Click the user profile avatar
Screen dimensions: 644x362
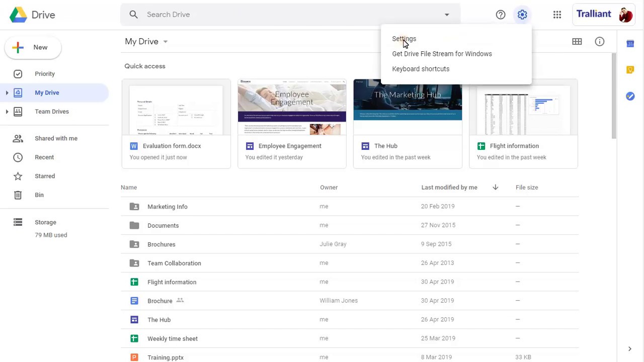pos(625,15)
